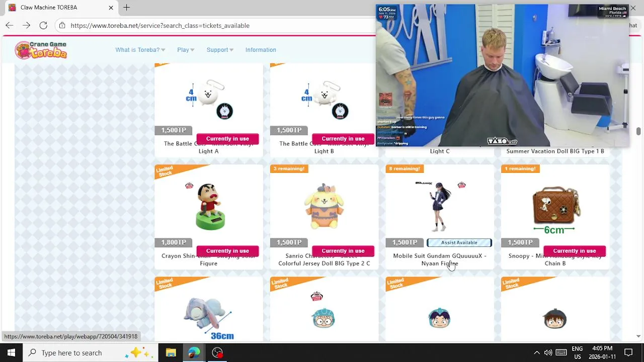Click the picture-in-picture barber stream video

502,75
